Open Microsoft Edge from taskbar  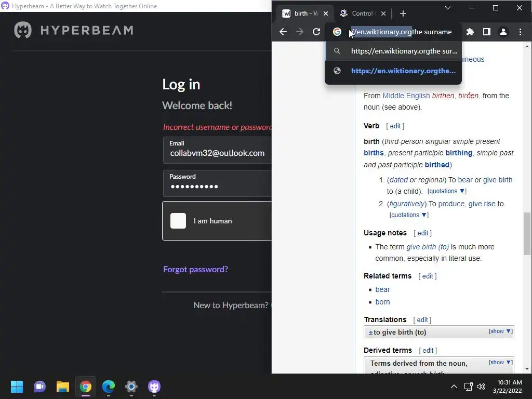coord(108,387)
